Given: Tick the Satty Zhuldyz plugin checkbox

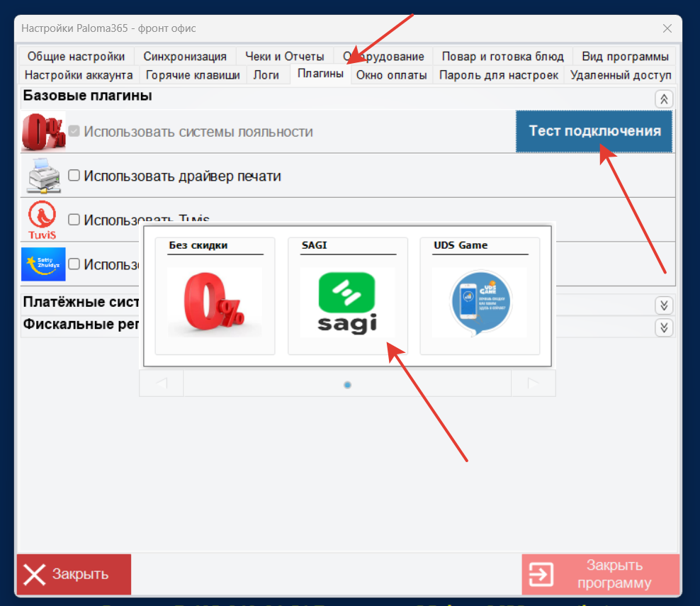Looking at the screenshot, I should (74, 264).
